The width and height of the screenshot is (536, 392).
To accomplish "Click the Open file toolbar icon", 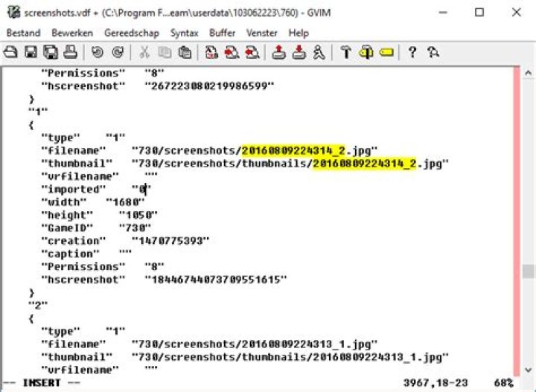I will pos(10,52).
